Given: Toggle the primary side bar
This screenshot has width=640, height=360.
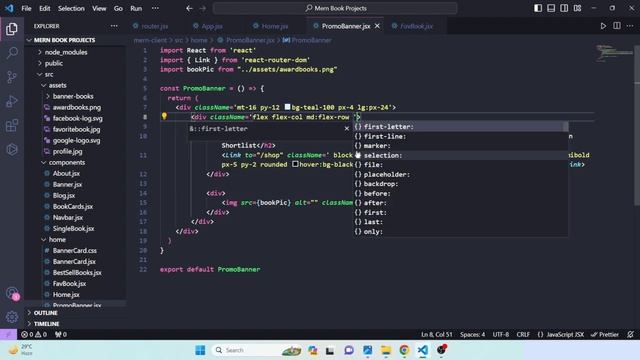Looking at the screenshot, I should coord(538,8).
